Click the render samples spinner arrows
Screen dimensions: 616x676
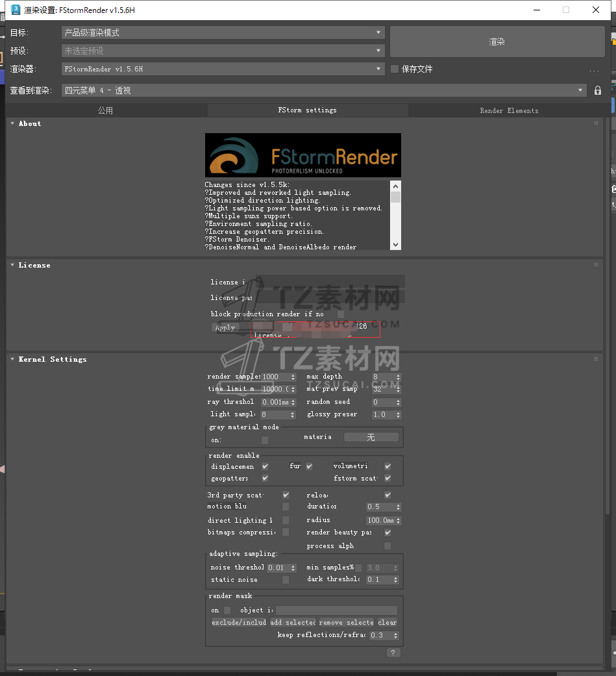tap(293, 377)
